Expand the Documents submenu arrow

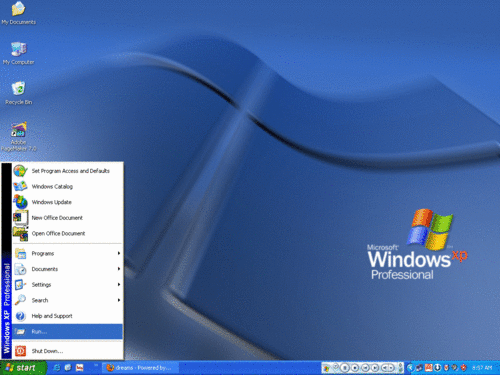119,269
